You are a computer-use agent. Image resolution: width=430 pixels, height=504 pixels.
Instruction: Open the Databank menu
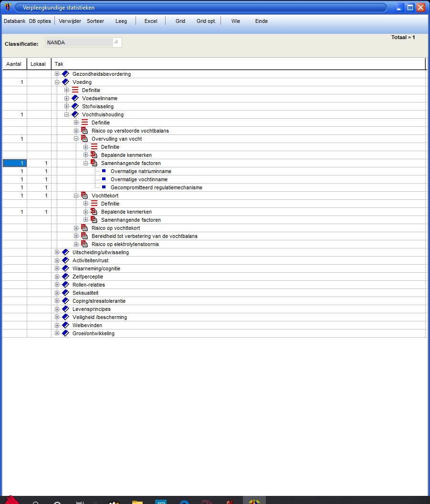tap(14, 21)
